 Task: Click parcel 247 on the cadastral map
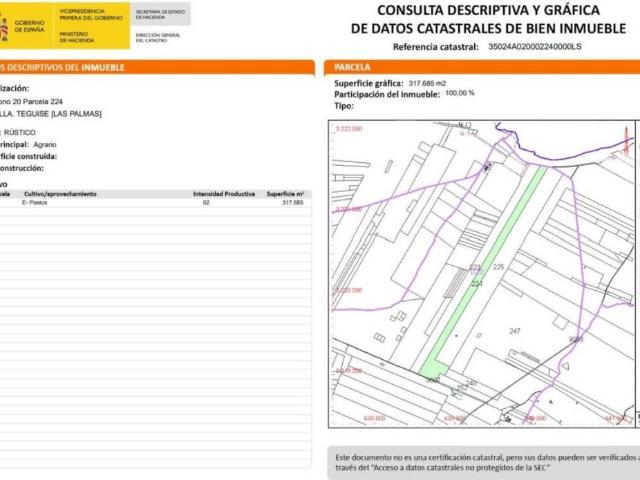pyautogui.click(x=516, y=330)
